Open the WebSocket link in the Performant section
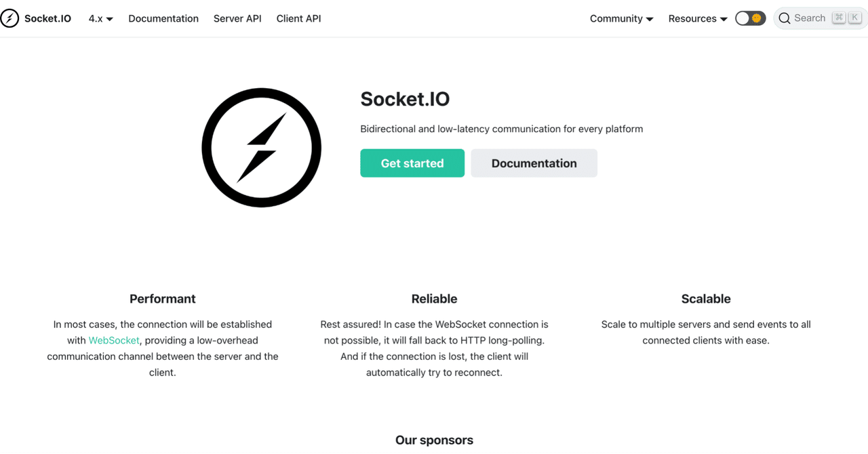868x454 pixels. tap(113, 339)
